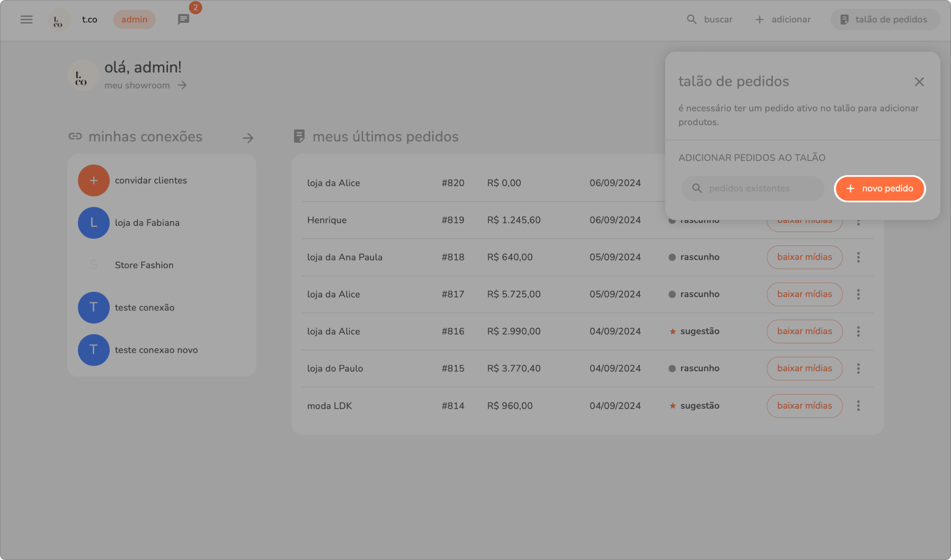The image size is (951, 560).
Task: Open the minhas conexões arrow
Action: 248,138
